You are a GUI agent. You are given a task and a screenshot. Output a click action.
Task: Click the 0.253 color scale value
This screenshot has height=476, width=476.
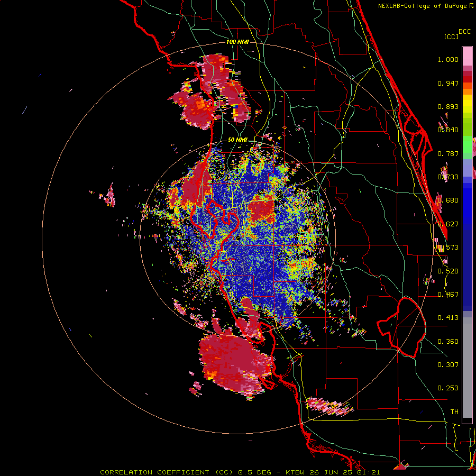pos(448,388)
